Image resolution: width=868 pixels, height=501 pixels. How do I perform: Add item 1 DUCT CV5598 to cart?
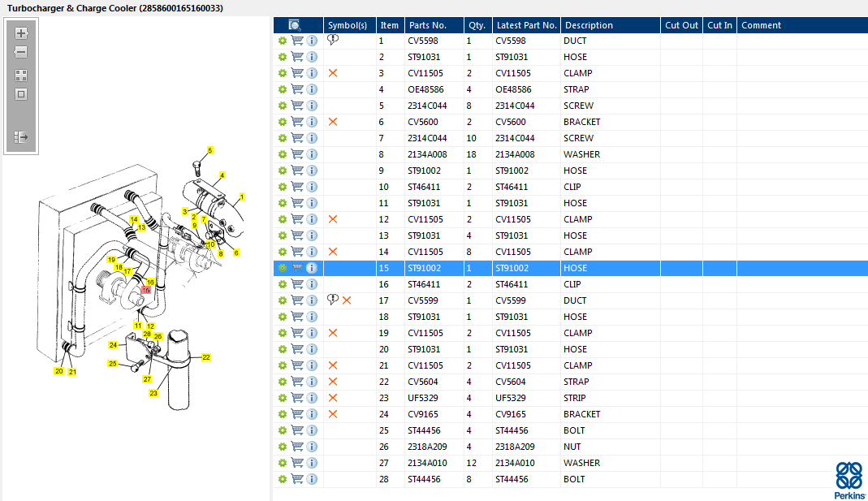pos(297,41)
